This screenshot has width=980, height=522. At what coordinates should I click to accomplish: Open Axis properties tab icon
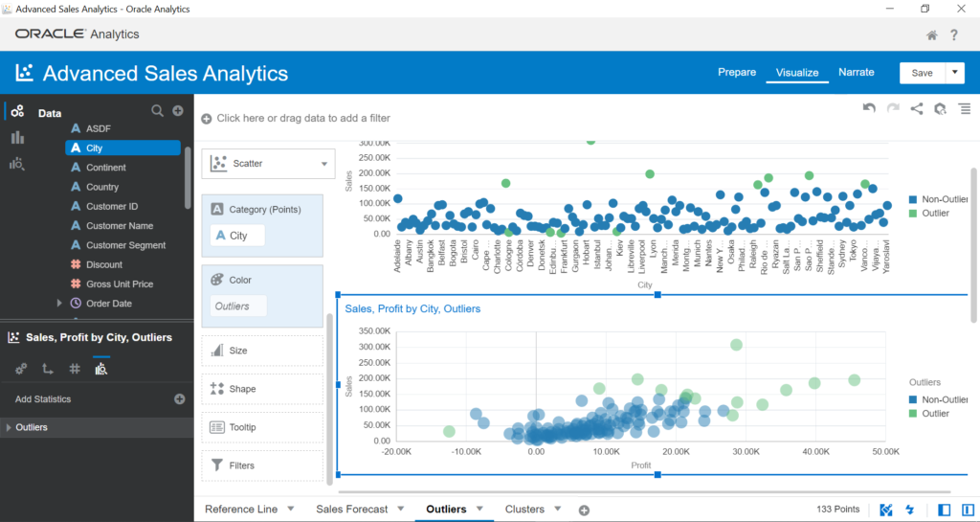pyautogui.click(x=48, y=369)
